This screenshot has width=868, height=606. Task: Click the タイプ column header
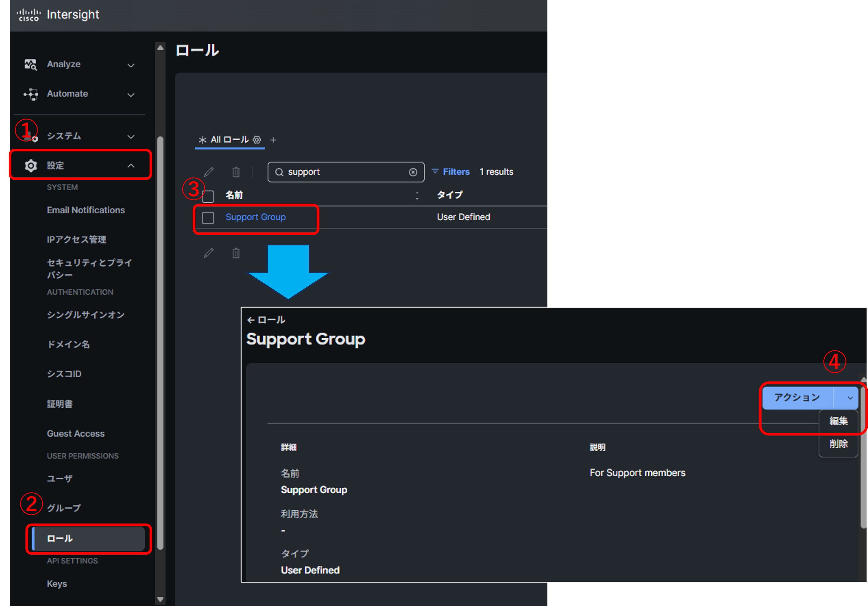pos(450,195)
